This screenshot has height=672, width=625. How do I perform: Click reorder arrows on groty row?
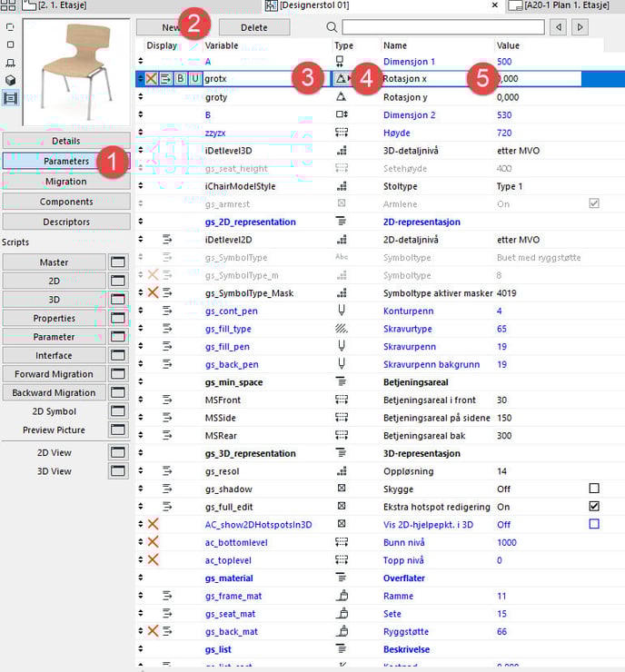click(141, 97)
